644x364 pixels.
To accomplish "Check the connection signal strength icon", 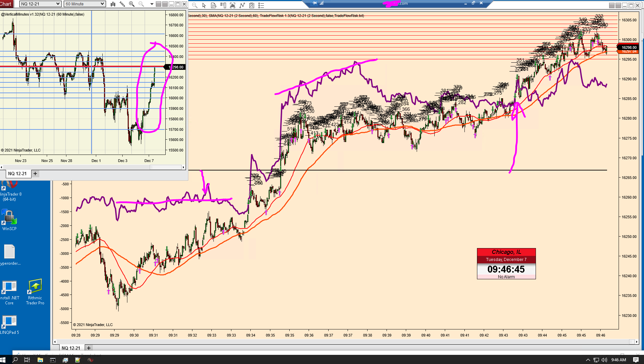I will pyautogui.click(x=321, y=3).
